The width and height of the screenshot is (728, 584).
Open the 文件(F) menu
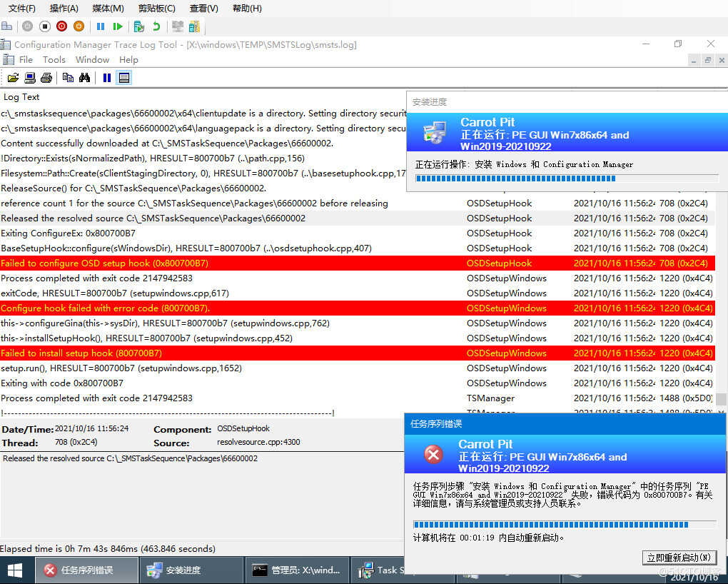(22, 9)
